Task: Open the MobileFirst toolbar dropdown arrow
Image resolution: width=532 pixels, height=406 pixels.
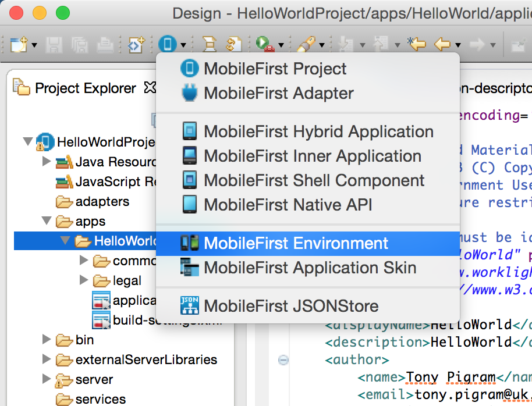Action: [183, 45]
